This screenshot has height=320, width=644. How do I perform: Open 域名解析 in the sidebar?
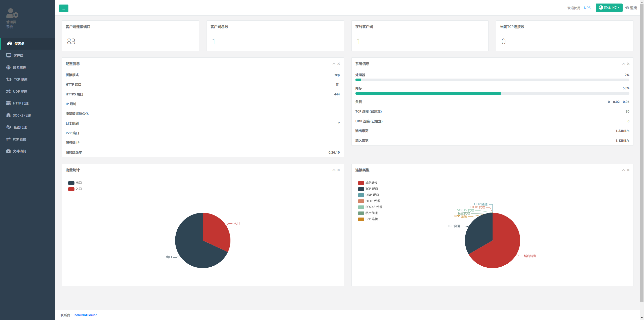(28, 67)
